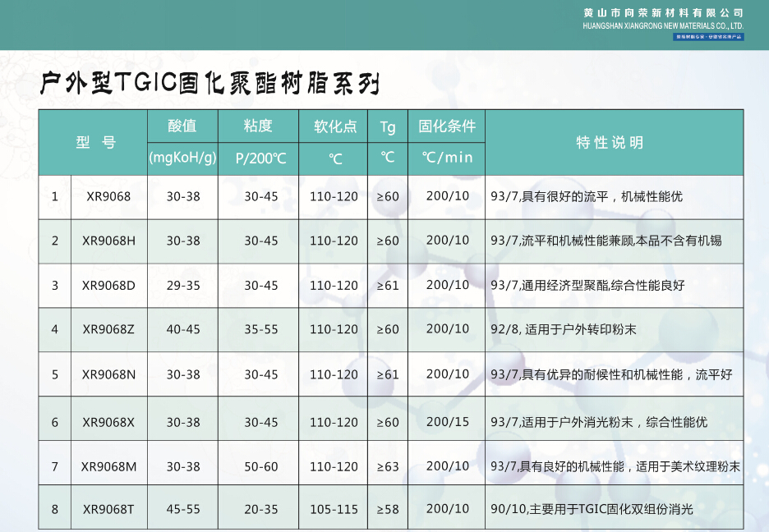Select the 酸值 column header

pyautogui.click(x=182, y=126)
